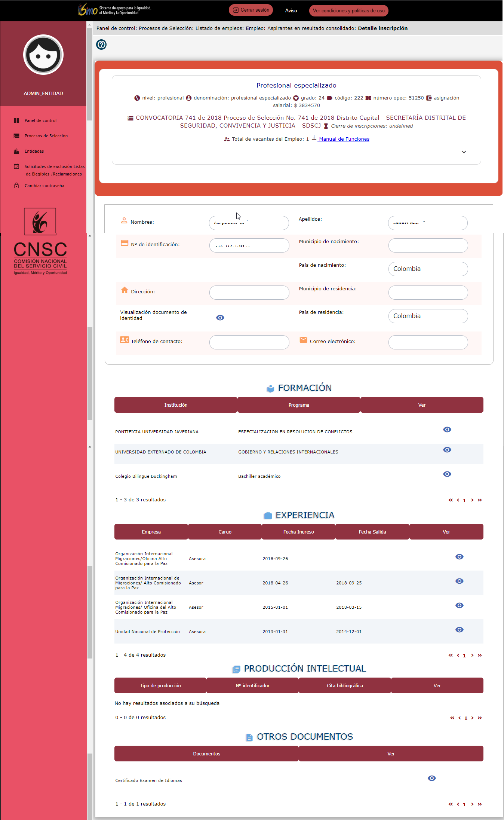The width and height of the screenshot is (504, 822).
Task: View Pontificia Universidad Javeriana formation record
Action: 447,430
